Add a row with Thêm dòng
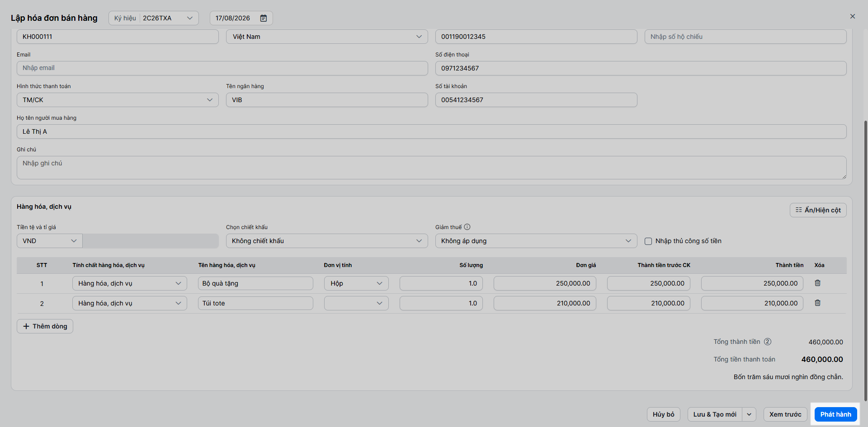Image resolution: width=868 pixels, height=427 pixels. tap(45, 326)
